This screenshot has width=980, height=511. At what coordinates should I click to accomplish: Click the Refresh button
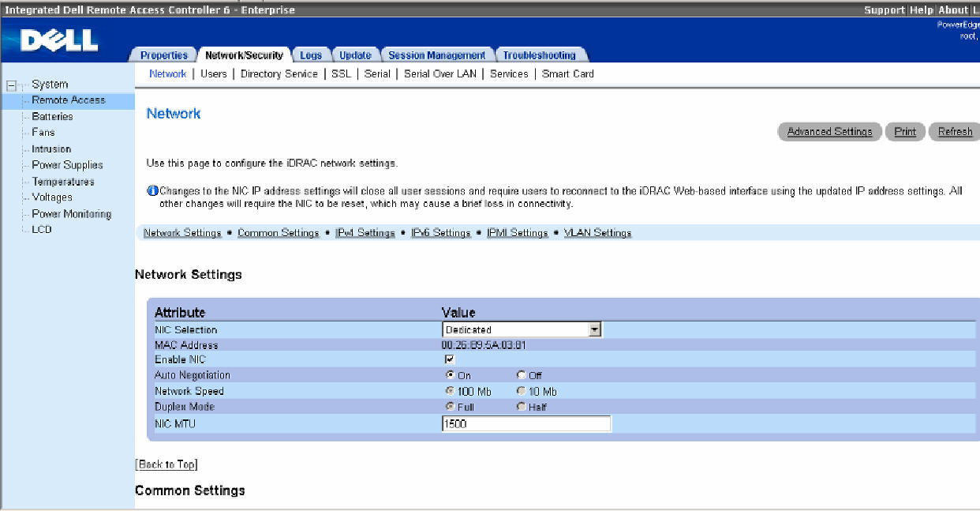click(x=955, y=132)
